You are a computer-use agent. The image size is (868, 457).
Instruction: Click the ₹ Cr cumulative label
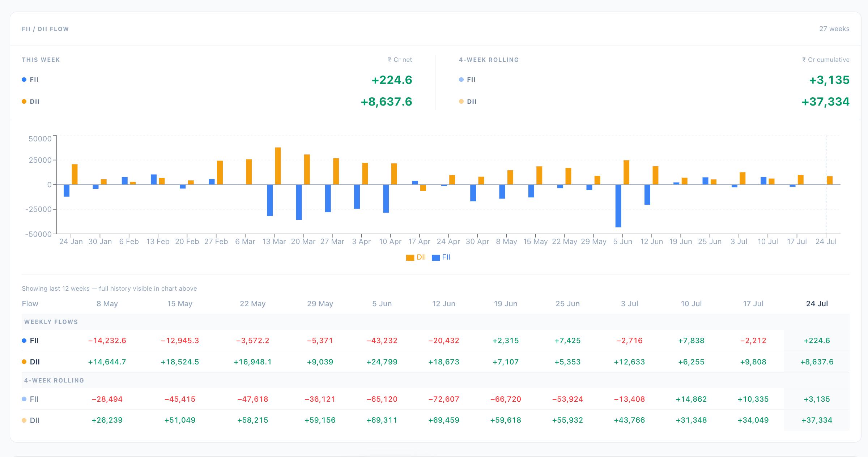pyautogui.click(x=826, y=60)
